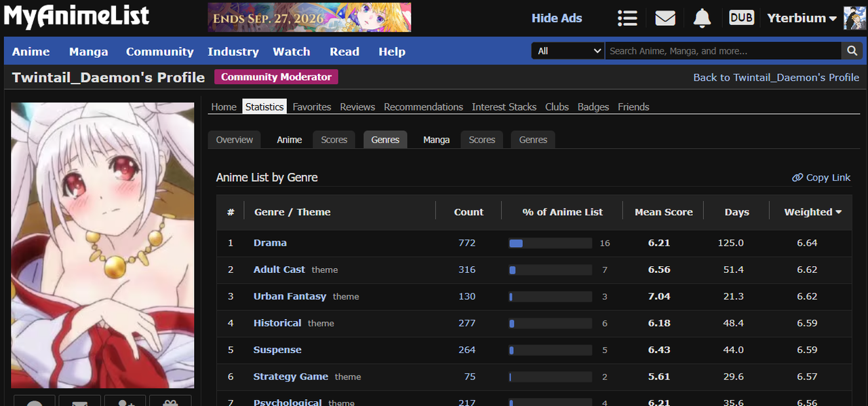868x406 pixels.
Task: Switch to the Interest Stacks tab
Action: coord(504,107)
